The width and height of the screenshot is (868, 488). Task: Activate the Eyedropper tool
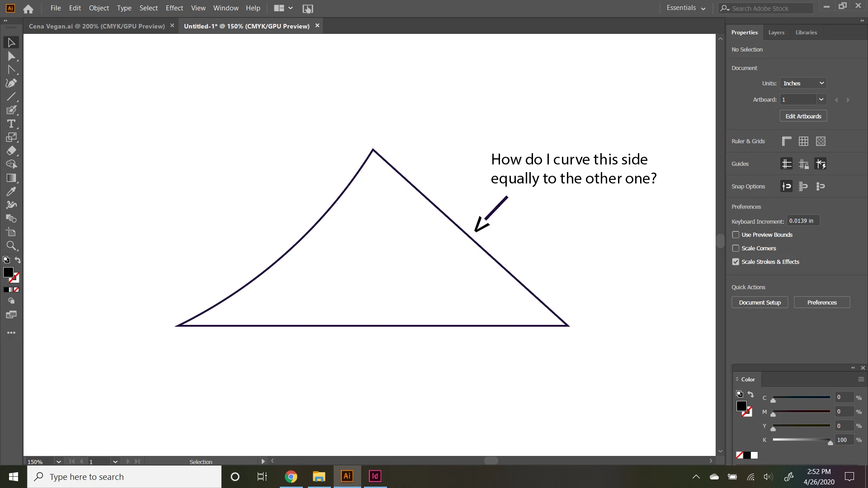click(11, 192)
